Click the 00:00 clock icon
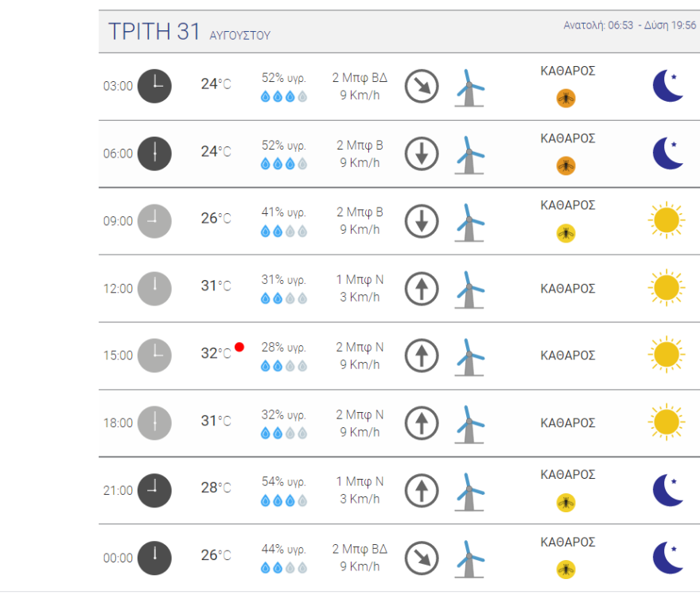 pyautogui.click(x=154, y=558)
